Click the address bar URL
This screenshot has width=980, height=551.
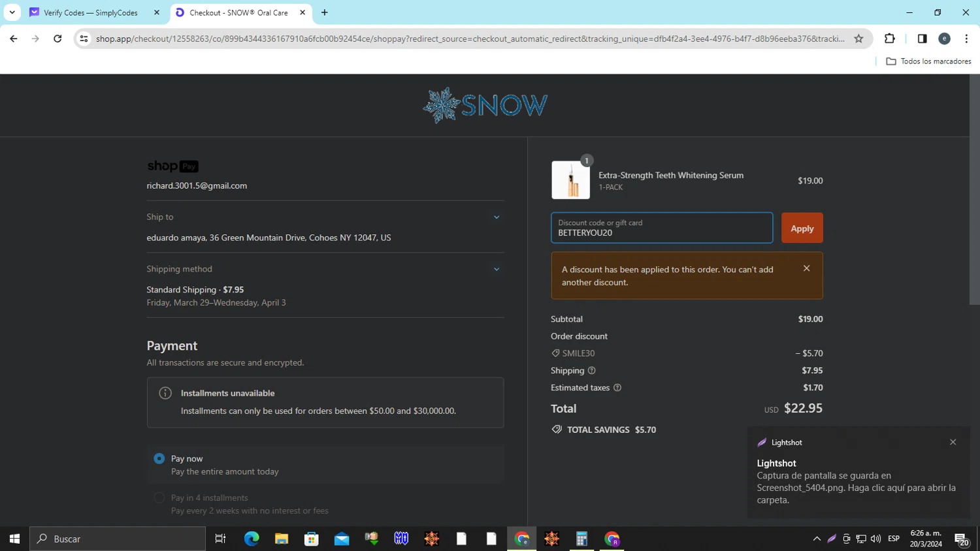click(x=470, y=39)
